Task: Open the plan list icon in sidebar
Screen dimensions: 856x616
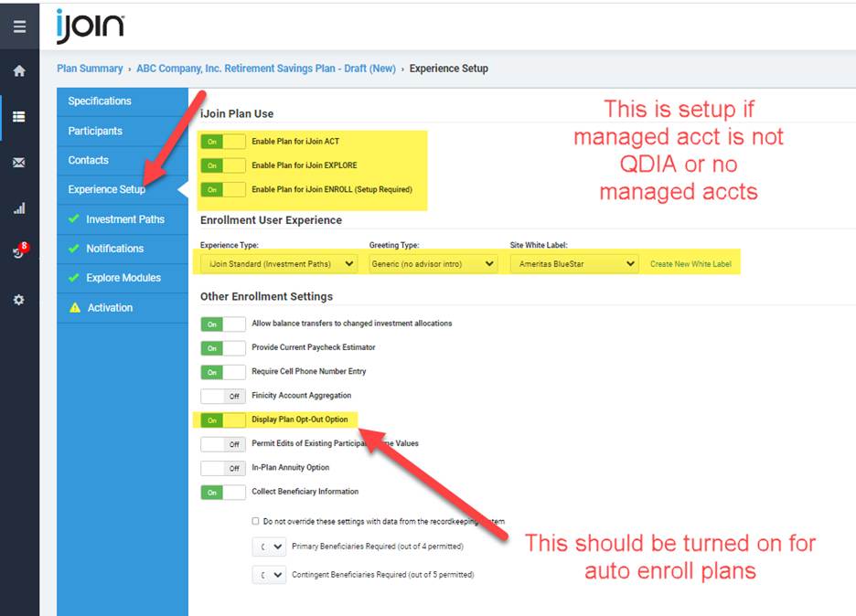Action: (x=19, y=117)
